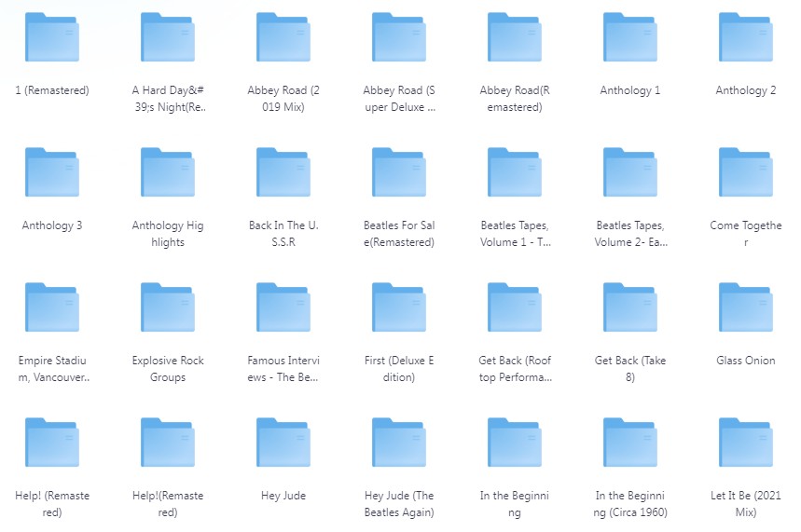
Task: Open the Anthology 2 folder
Action: click(746, 38)
